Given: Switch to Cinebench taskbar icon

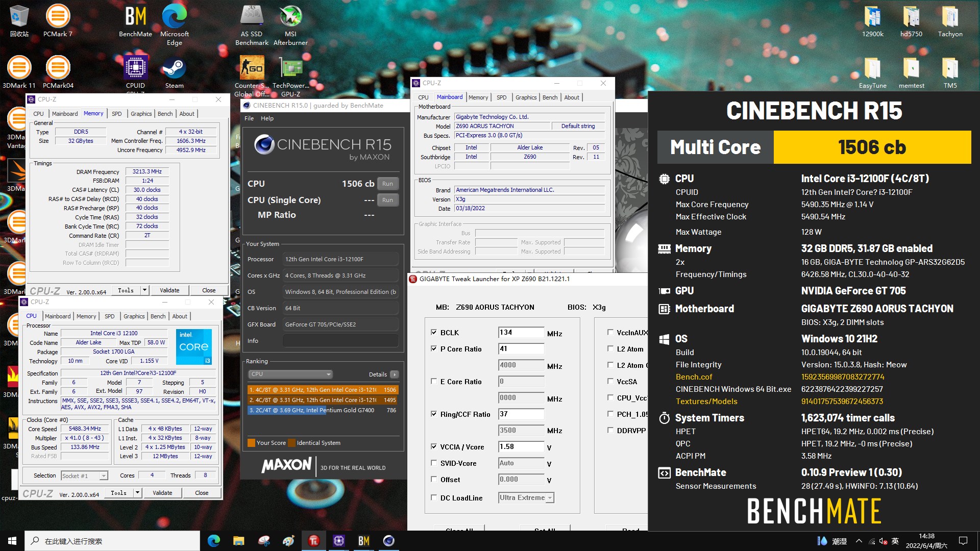Looking at the screenshot, I should coord(389,541).
